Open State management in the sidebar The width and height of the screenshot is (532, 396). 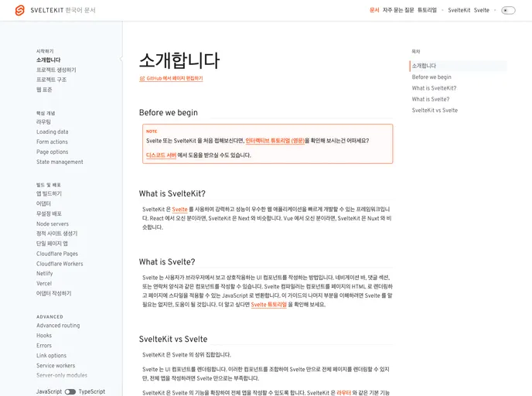point(60,162)
